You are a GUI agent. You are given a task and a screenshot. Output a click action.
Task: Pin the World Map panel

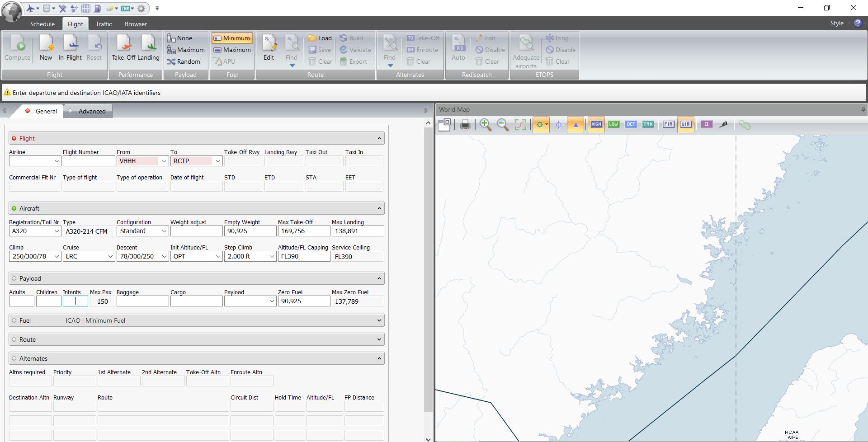[863, 109]
